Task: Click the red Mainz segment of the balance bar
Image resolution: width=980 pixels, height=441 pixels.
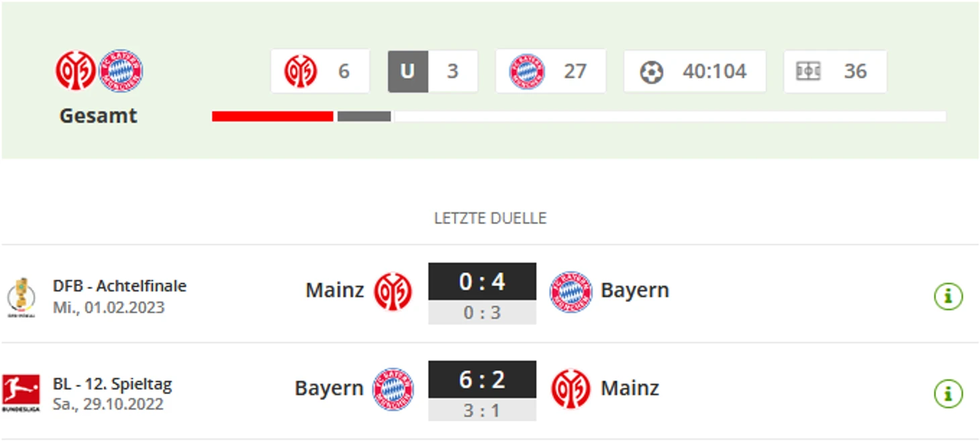Action: click(273, 116)
